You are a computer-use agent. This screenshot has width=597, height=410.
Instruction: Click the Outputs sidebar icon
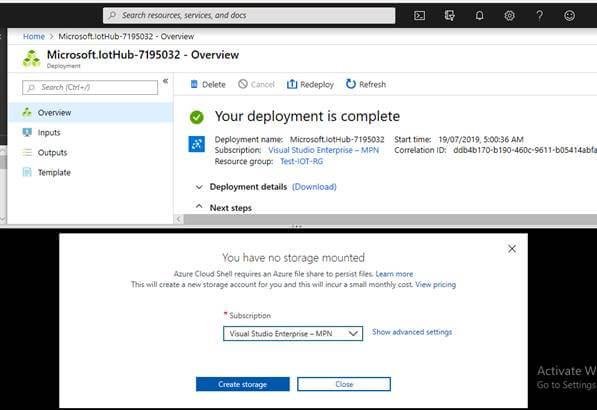click(27, 152)
